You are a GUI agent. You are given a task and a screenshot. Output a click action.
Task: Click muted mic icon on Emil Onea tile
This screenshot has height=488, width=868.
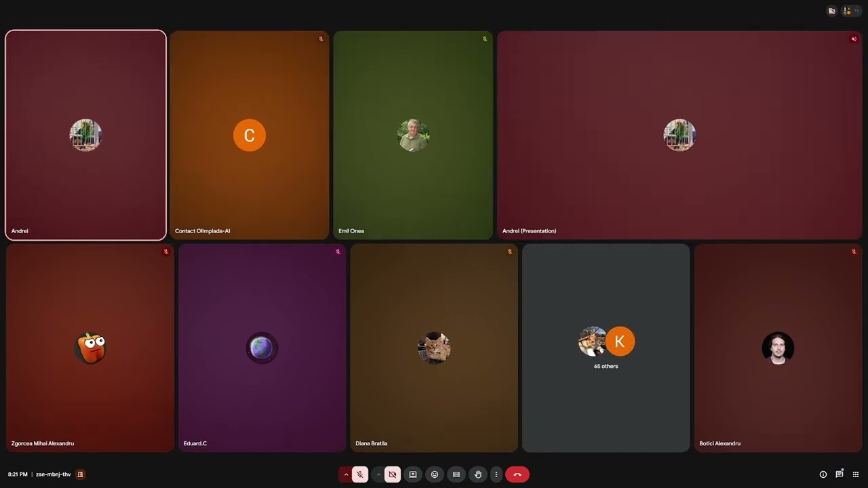(485, 39)
